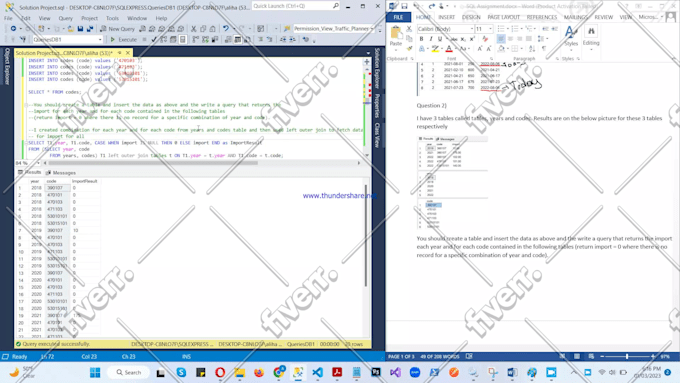
Task: Open Visual Studio Code from taskbar
Action: click(x=317, y=372)
